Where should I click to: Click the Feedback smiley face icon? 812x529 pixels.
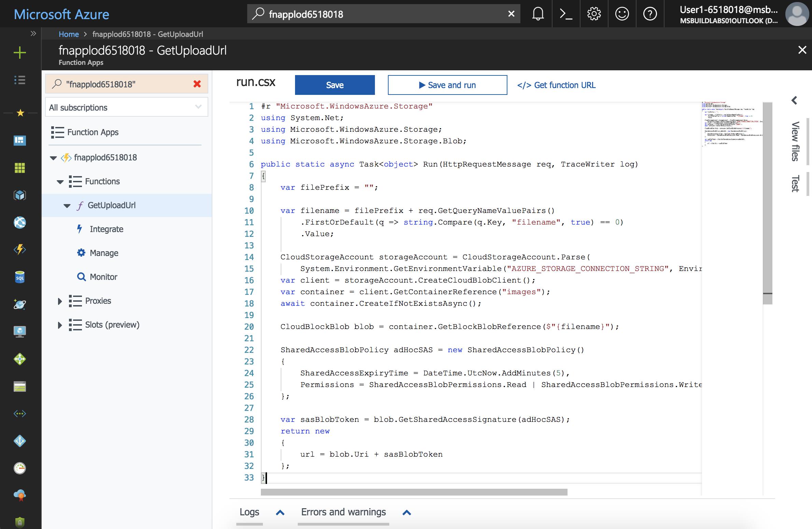(x=621, y=14)
